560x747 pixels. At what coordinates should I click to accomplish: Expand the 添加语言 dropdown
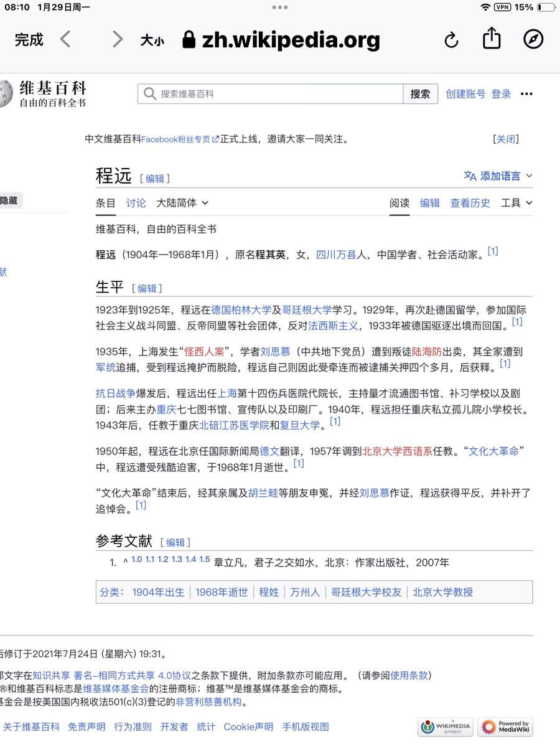498,176
